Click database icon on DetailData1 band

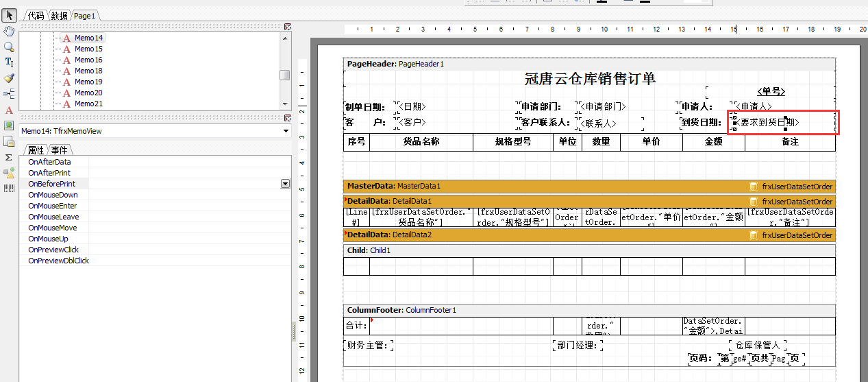click(x=754, y=202)
